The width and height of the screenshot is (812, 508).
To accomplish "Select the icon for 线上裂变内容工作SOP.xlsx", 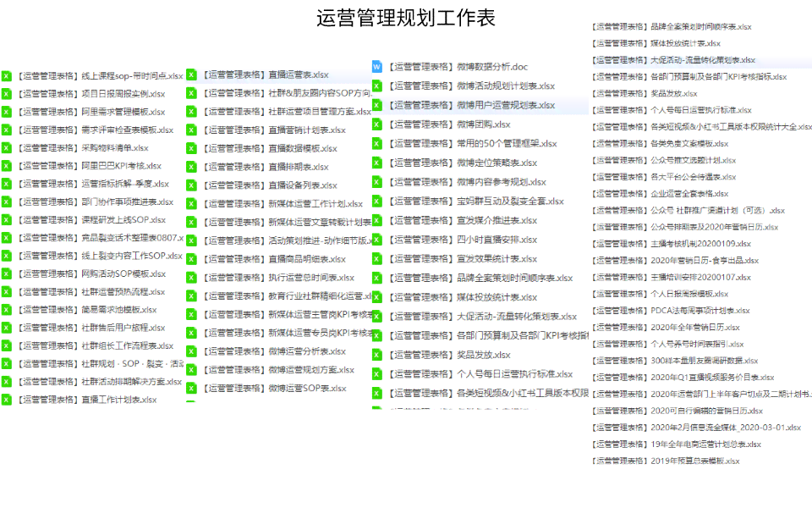I will 6,256.
